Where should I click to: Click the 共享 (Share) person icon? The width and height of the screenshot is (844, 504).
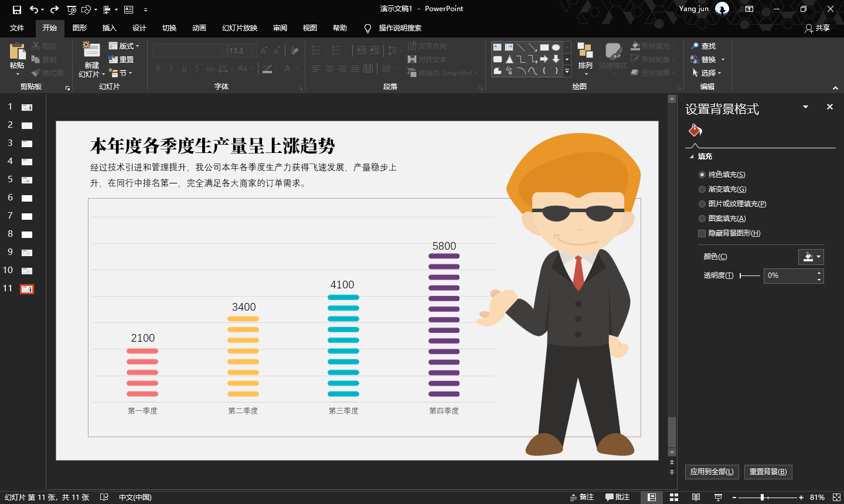[x=809, y=28]
